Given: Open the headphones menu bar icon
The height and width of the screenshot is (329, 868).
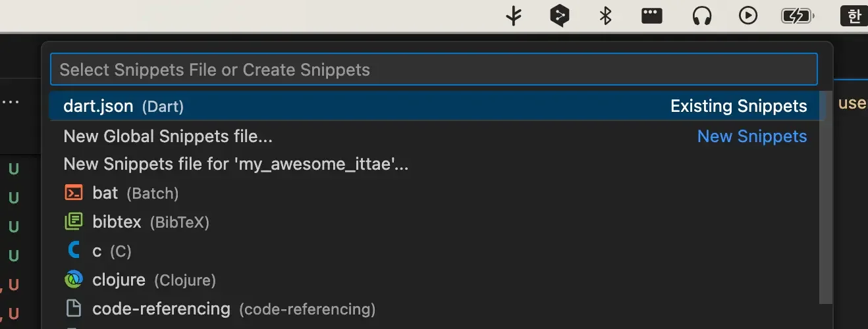Looking at the screenshot, I should tap(702, 15).
